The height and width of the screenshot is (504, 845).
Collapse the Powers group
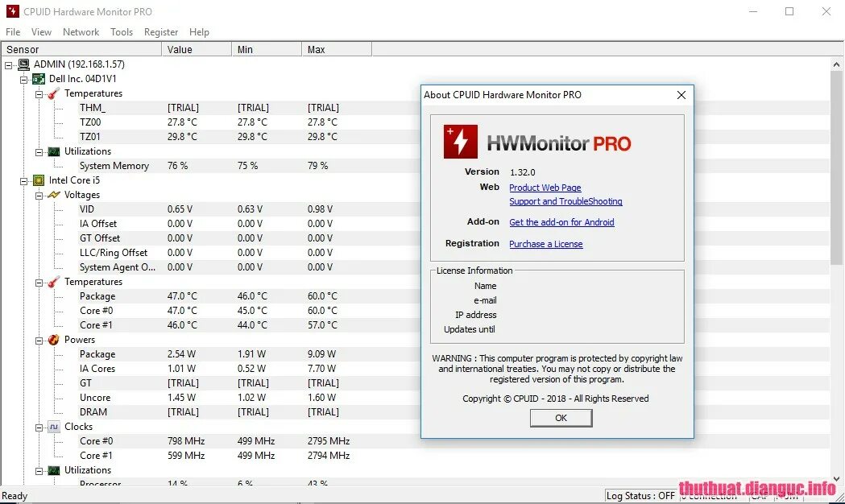click(39, 341)
